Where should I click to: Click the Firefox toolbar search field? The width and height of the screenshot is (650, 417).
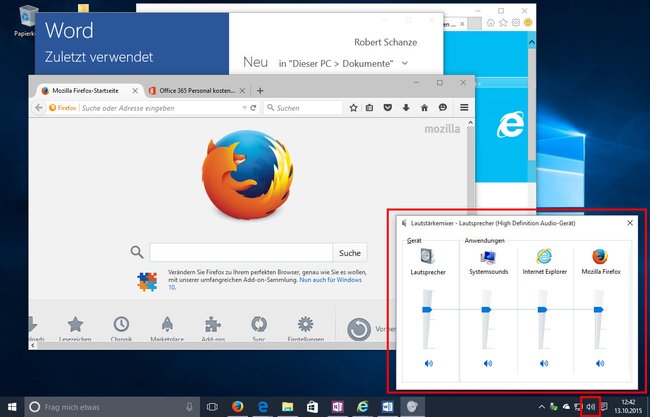pyautogui.click(x=303, y=108)
